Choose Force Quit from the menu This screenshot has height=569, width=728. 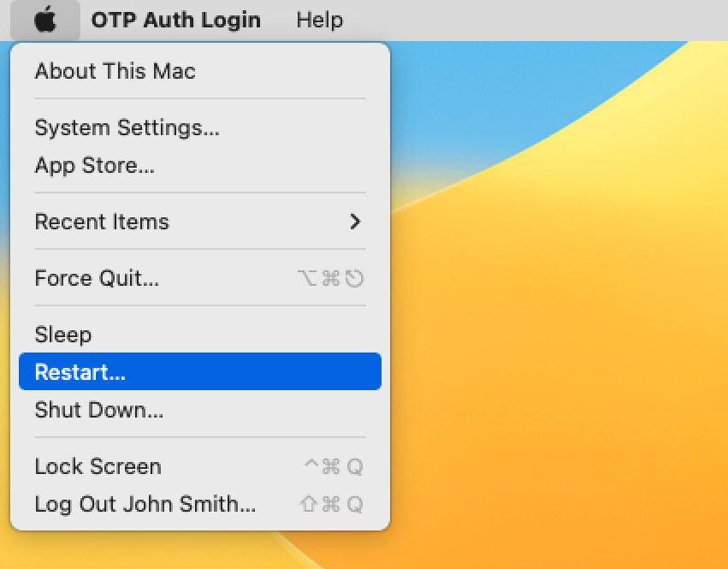coord(97,278)
